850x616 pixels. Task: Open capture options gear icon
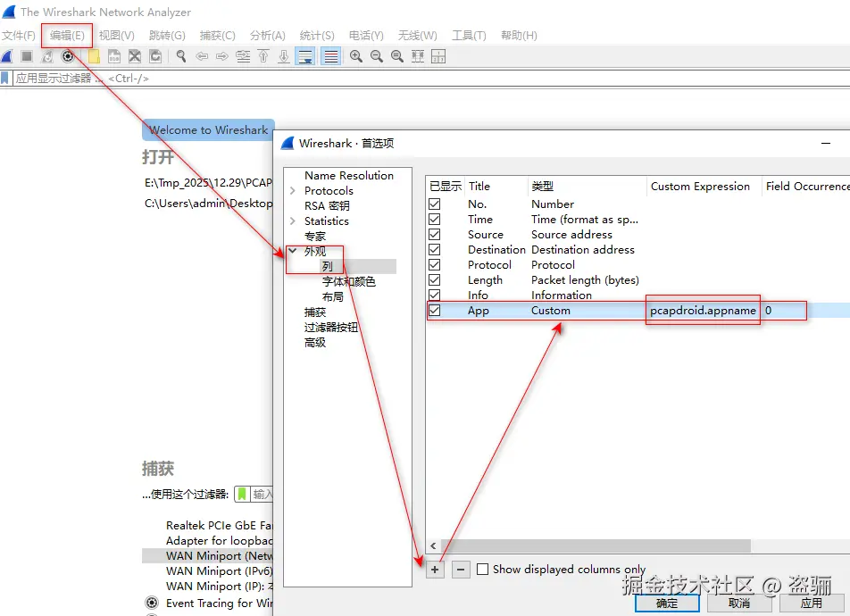point(68,56)
